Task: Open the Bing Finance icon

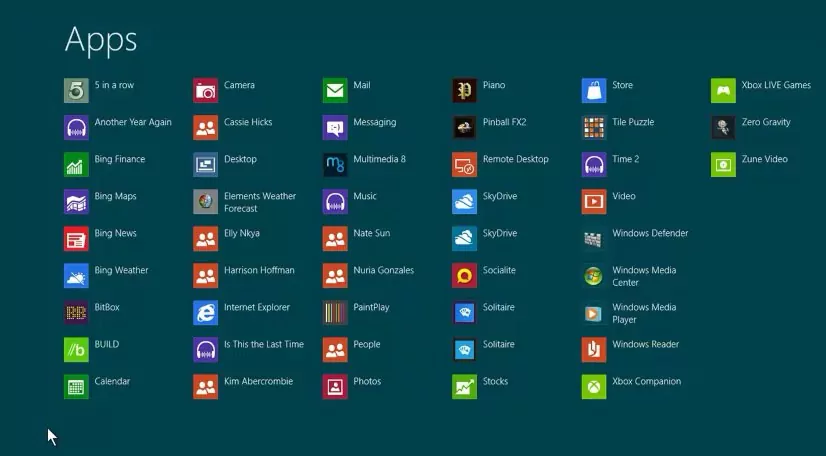Action: pos(76,165)
